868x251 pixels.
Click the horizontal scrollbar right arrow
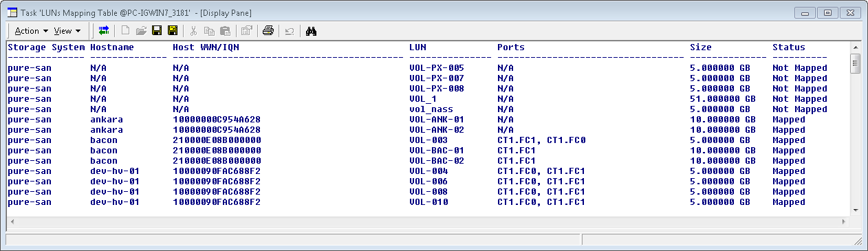(x=845, y=222)
